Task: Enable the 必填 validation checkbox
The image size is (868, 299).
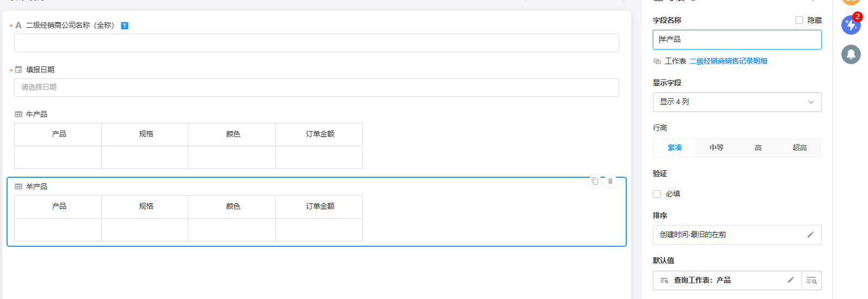Action: tap(657, 194)
